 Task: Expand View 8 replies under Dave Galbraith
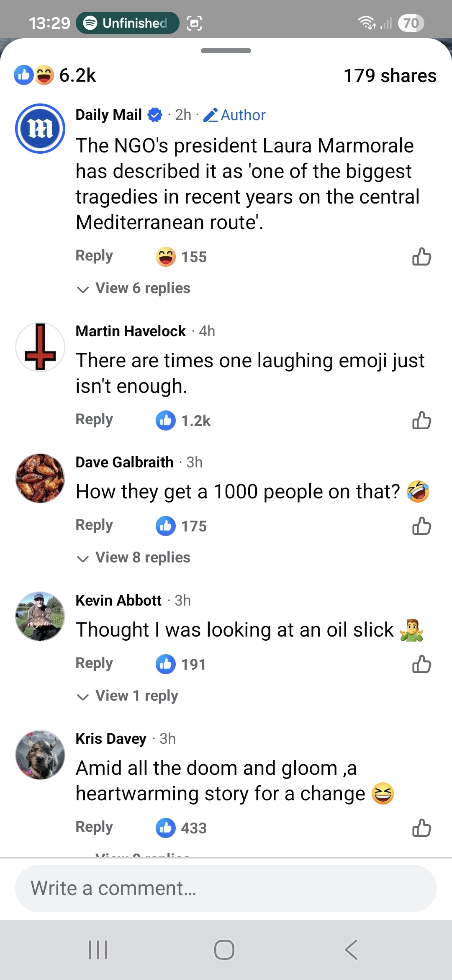coord(134,557)
